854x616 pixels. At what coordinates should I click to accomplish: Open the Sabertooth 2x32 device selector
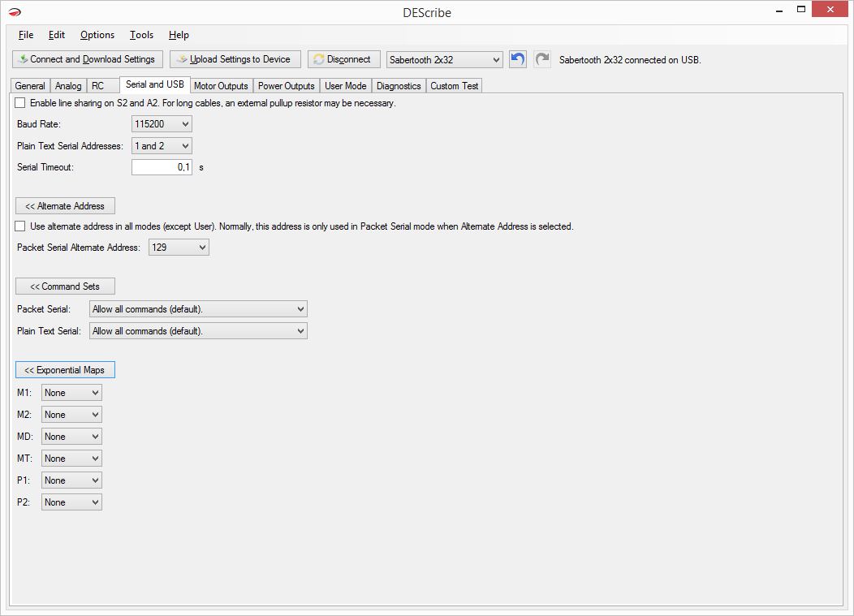(444, 59)
